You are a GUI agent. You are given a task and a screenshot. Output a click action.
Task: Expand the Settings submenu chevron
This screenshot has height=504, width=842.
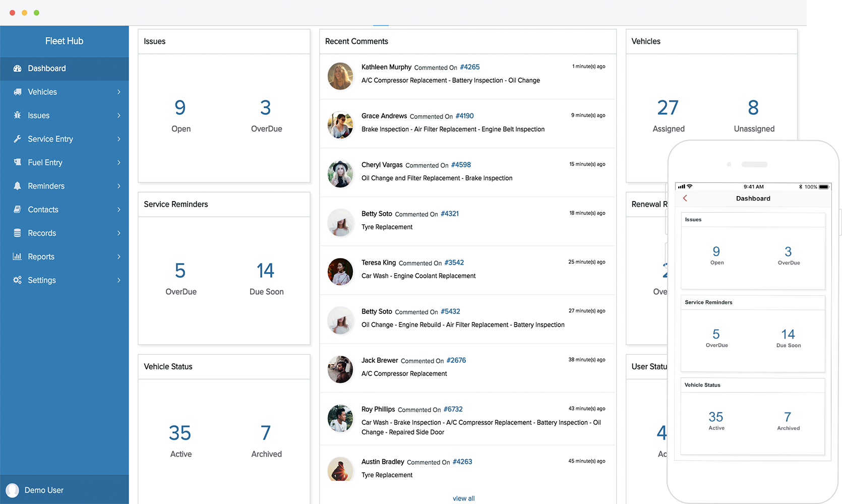click(x=119, y=280)
